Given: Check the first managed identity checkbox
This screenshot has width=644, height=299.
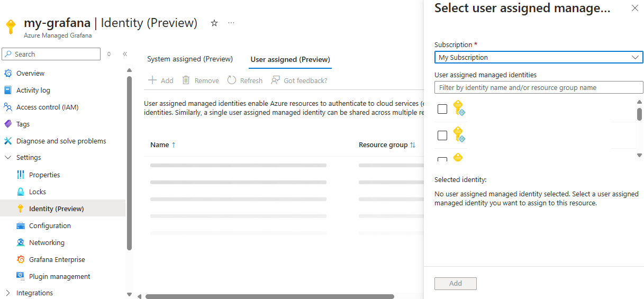Looking at the screenshot, I should point(442,109).
